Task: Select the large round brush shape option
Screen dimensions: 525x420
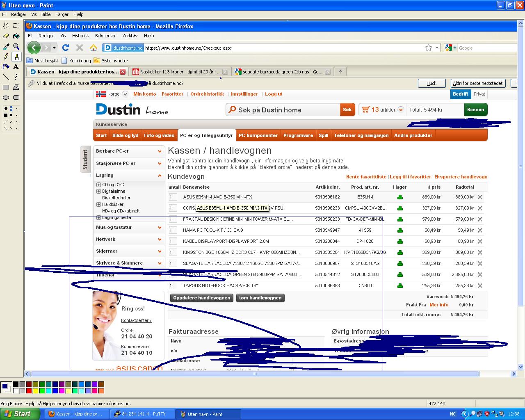Action: 6,109
